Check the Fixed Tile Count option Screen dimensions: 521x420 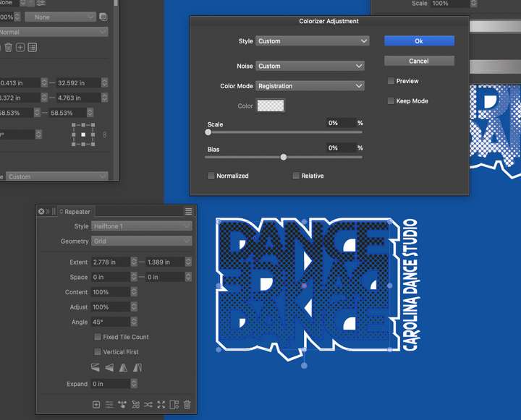coord(98,337)
